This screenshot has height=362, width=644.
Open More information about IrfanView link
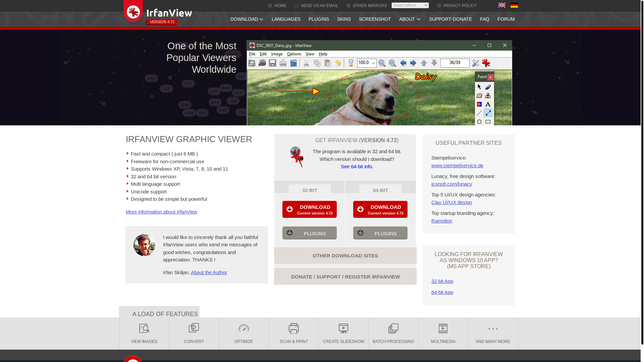point(161,212)
